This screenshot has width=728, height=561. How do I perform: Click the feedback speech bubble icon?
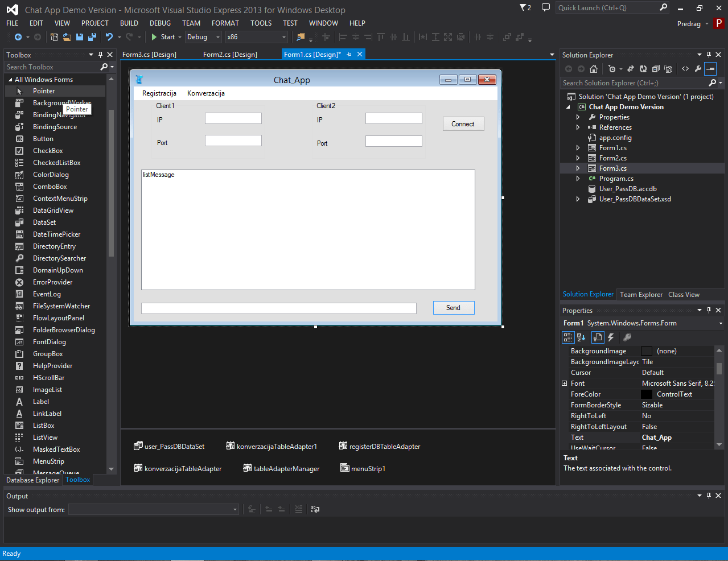(546, 8)
